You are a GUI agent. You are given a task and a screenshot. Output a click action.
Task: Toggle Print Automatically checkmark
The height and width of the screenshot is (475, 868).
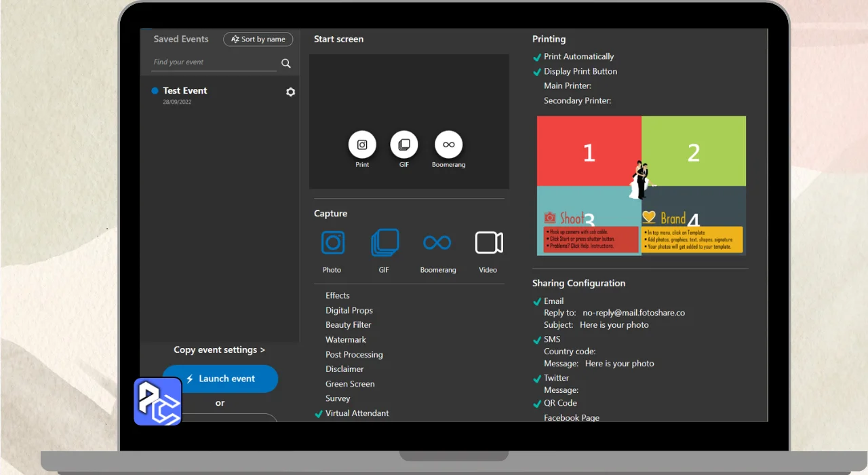(537, 58)
